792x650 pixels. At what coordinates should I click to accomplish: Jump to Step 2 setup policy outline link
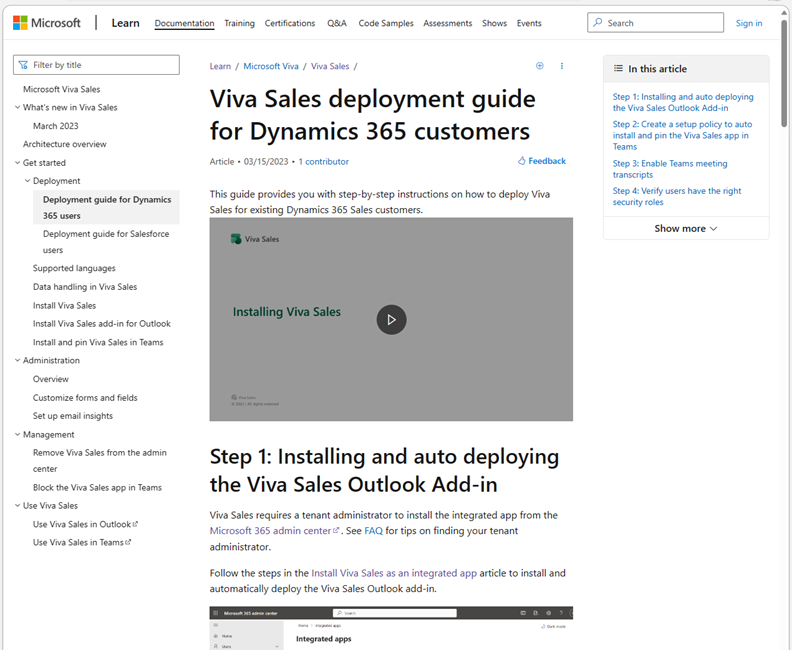pyautogui.click(x=682, y=135)
